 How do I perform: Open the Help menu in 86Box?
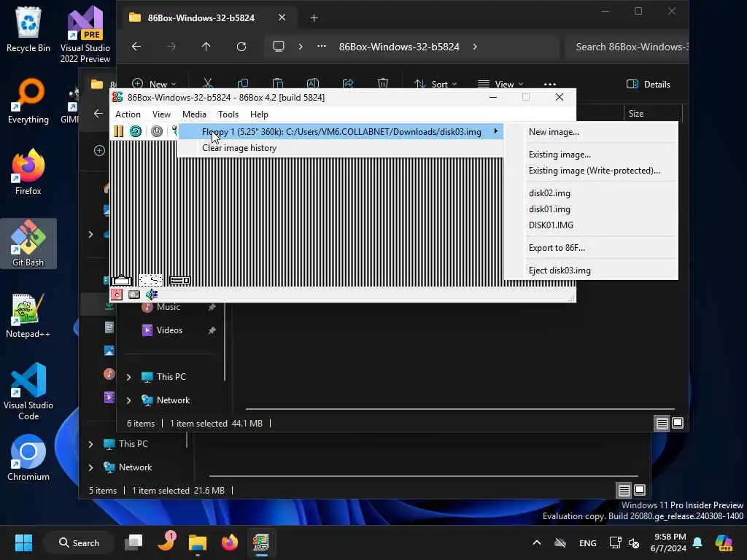point(259,114)
